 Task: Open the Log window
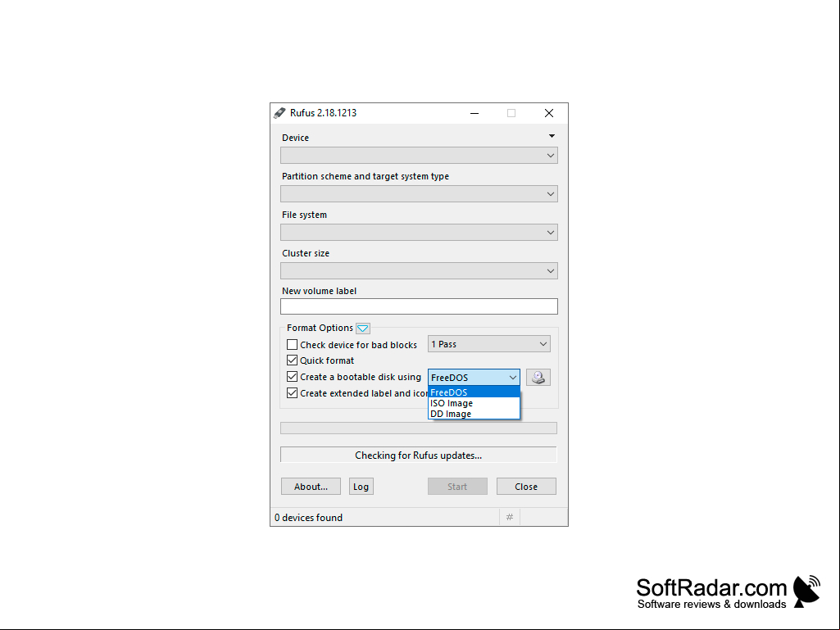pyautogui.click(x=361, y=487)
